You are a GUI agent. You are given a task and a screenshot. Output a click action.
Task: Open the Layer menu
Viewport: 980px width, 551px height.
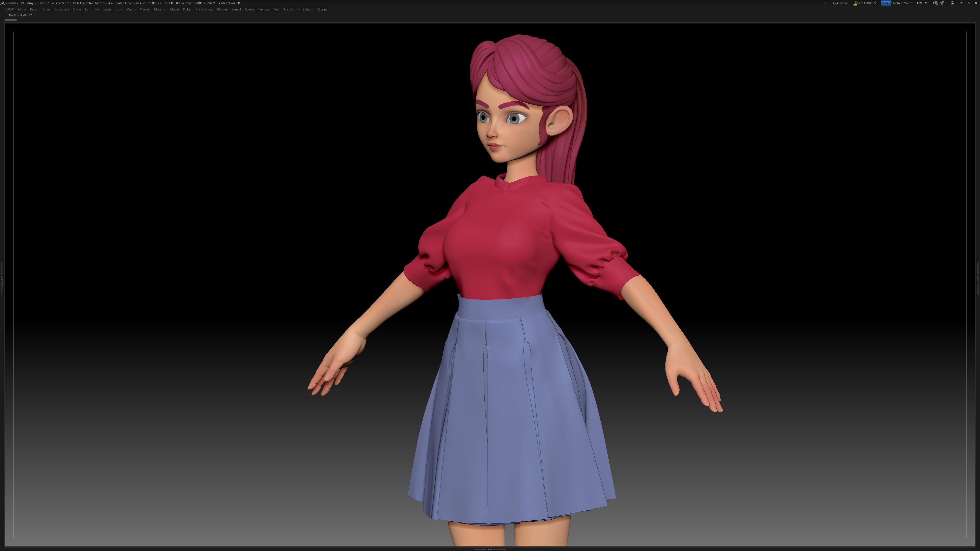[x=107, y=9]
